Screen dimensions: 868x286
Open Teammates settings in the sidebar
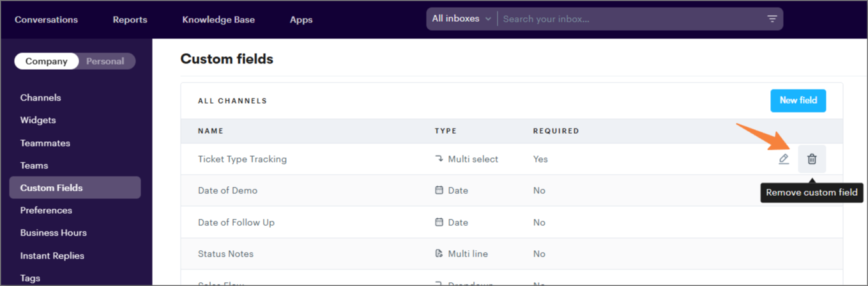(x=45, y=143)
